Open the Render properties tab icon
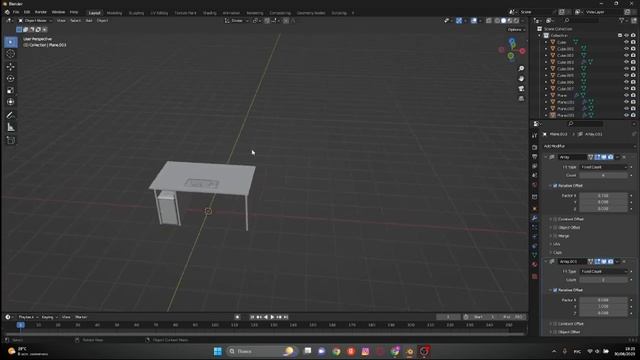Screen dimensions: 640x360 point(535,147)
